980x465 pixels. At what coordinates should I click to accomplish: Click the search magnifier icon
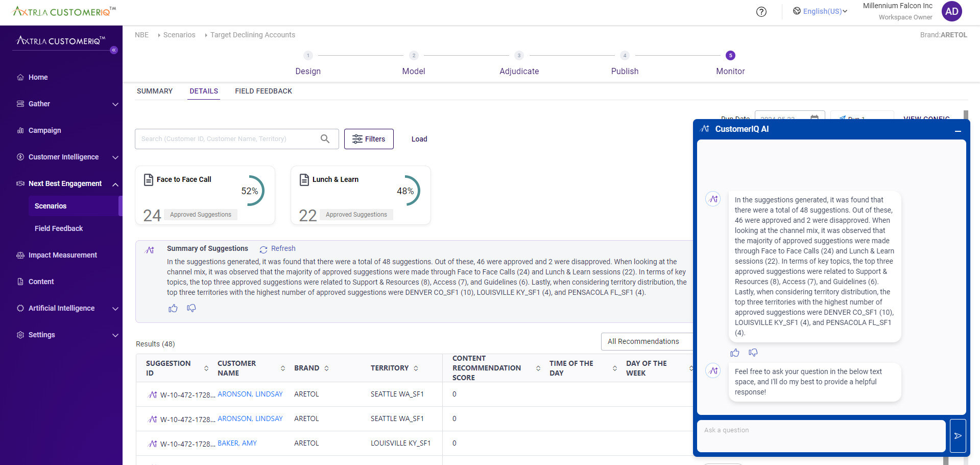(325, 138)
